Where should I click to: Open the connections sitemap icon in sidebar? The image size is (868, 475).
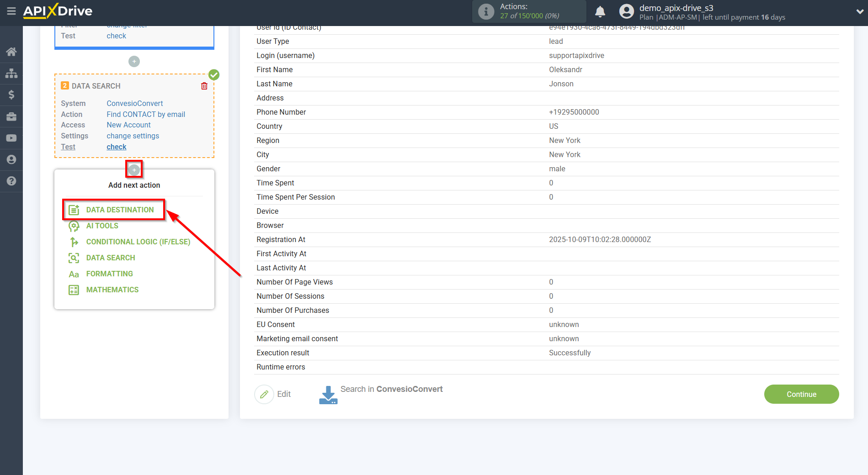click(x=11, y=73)
